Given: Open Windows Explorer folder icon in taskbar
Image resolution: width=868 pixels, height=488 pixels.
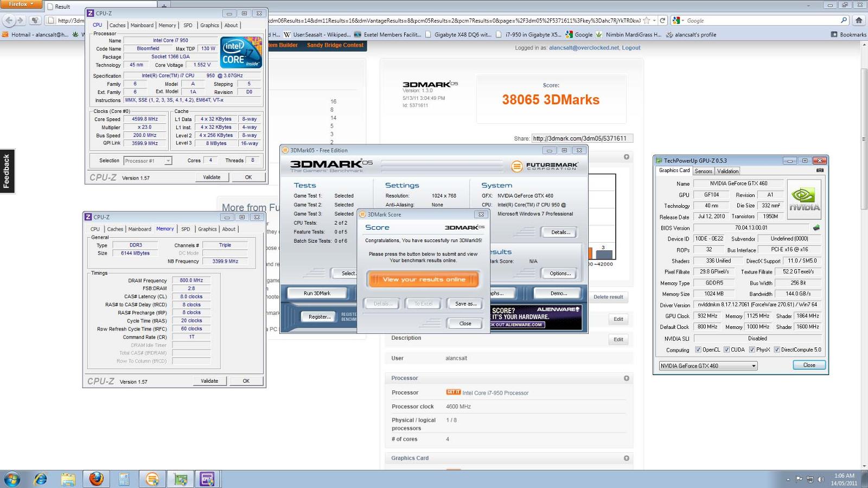Looking at the screenshot, I should [68, 479].
